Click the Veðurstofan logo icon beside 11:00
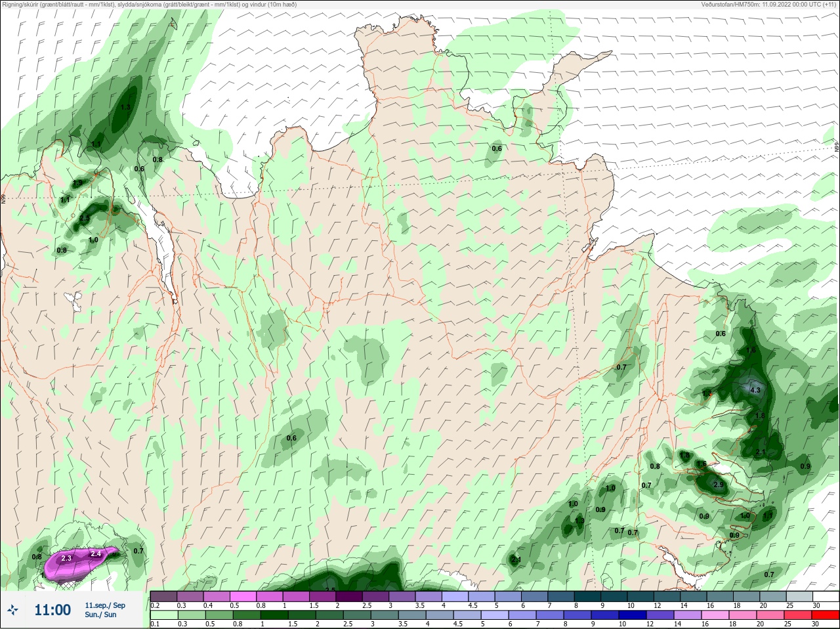Screen dimensions: 840x629 click(x=13, y=610)
